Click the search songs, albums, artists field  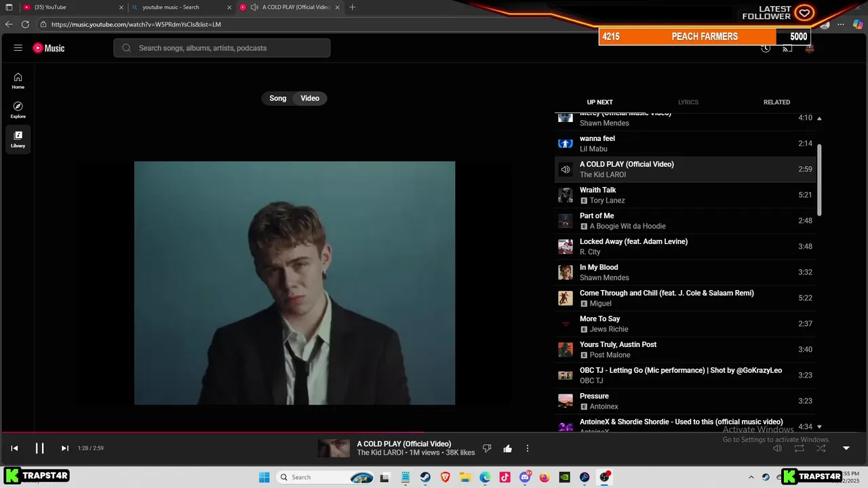point(222,48)
